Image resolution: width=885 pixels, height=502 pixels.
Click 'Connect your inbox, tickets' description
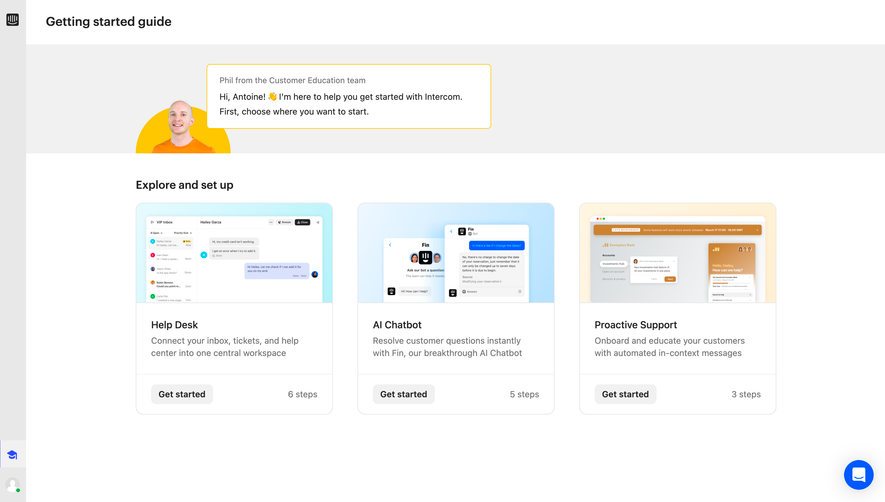point(225,347)
